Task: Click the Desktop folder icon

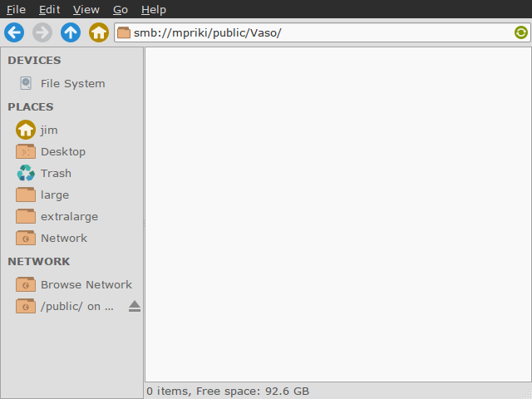Action: point(26,151)
